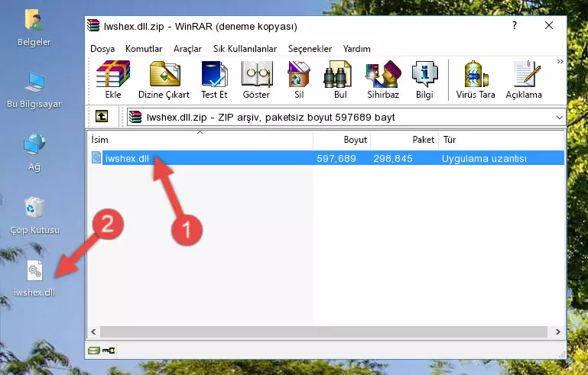Open Açıklama comment tool
588x375 pixels.
(x=524, y=79)
